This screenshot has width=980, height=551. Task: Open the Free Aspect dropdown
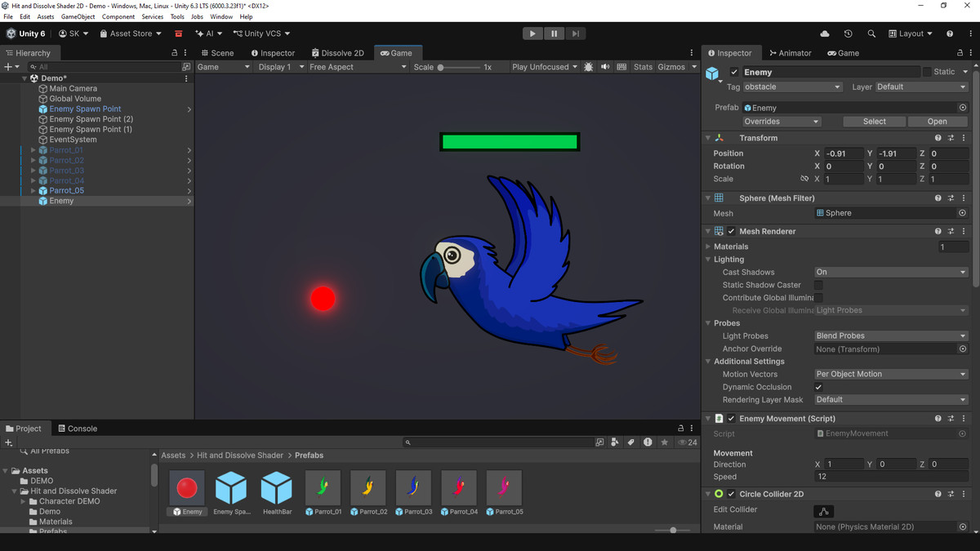pyautogui.click(x=358, y=67)
